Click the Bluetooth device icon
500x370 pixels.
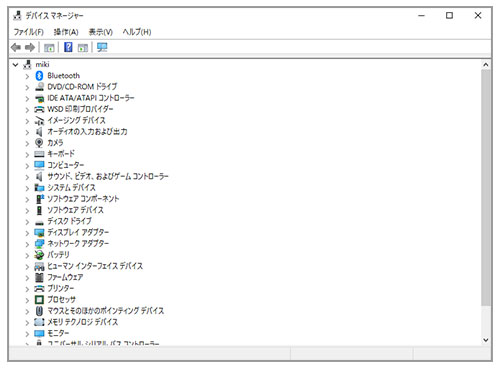[x=39, y=76]
